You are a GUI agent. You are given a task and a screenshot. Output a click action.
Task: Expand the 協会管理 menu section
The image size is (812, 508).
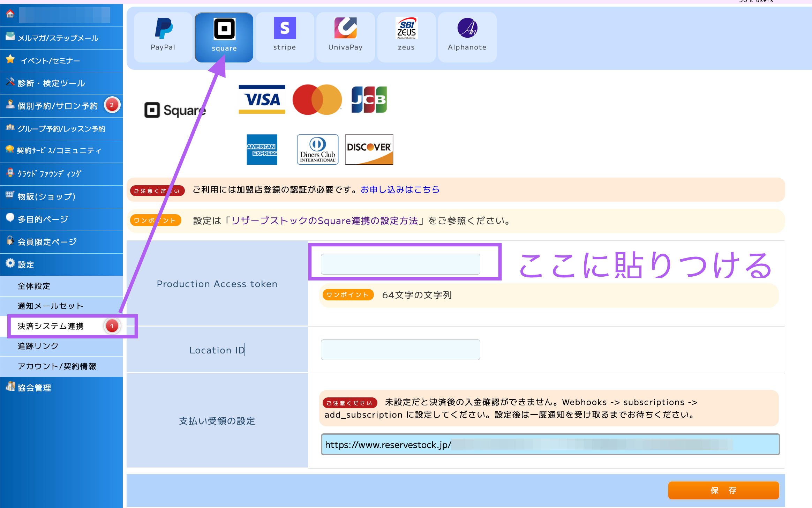point(61,388)
